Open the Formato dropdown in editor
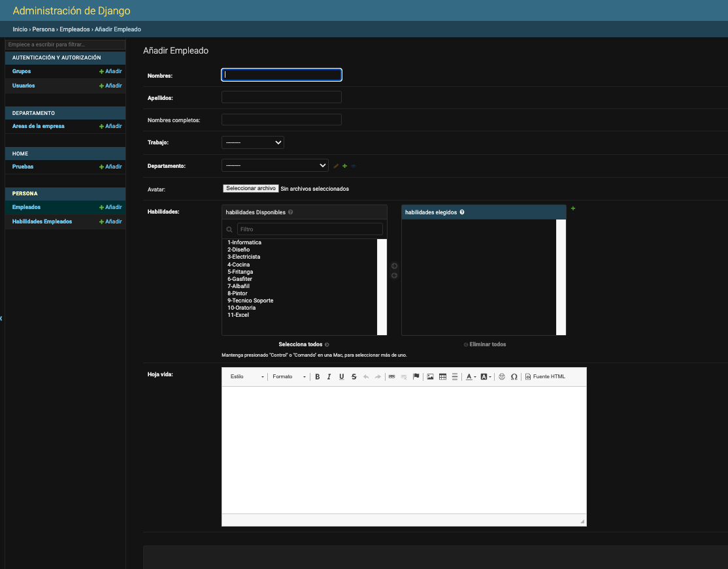 point(288,376)
